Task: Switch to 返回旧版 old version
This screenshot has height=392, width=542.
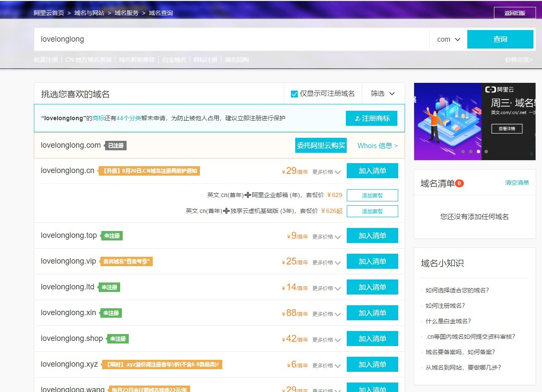Action: click(x=515, y=13)
